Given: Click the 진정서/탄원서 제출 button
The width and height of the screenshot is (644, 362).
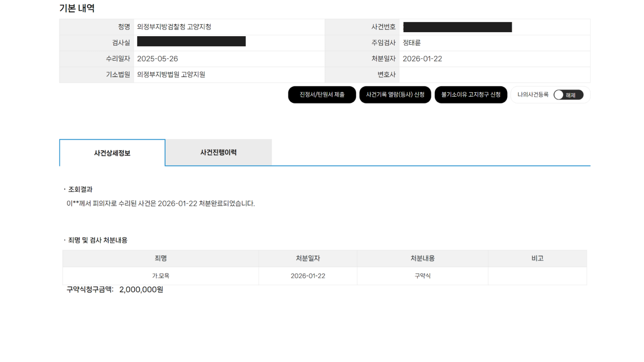Looking at the screenshot, I should [322, 95].
